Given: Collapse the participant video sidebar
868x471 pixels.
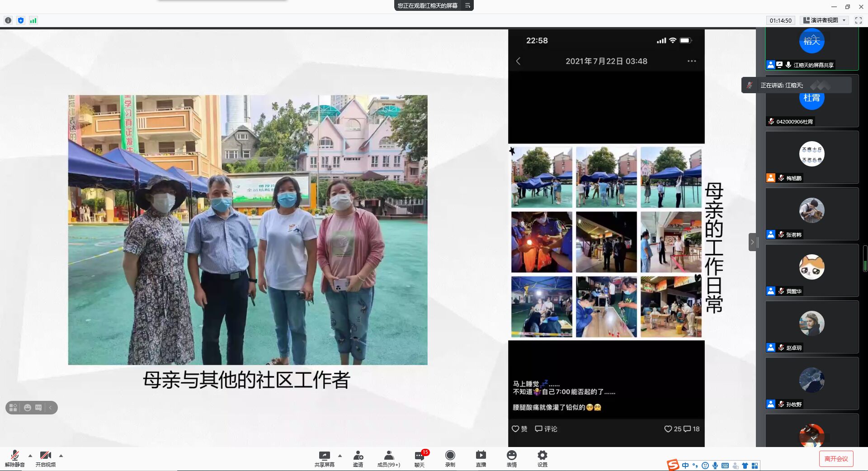Looking at the screenshot, I should [x=752, y=242].
